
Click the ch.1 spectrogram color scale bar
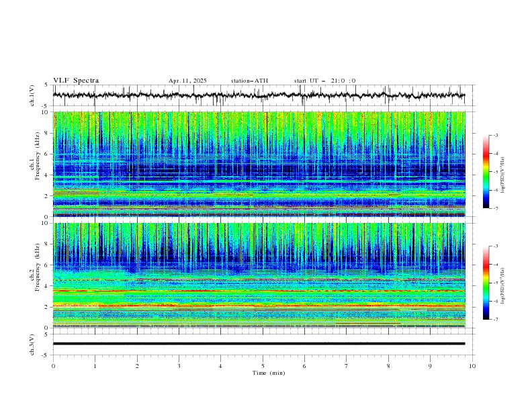pyautogui.click(x=486, y=172)
